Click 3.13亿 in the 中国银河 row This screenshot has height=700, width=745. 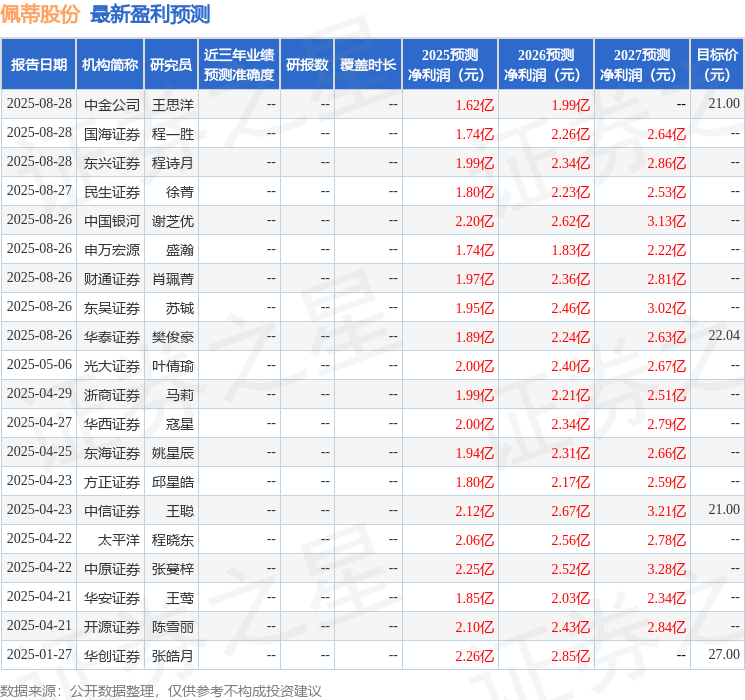coord(667,221)
